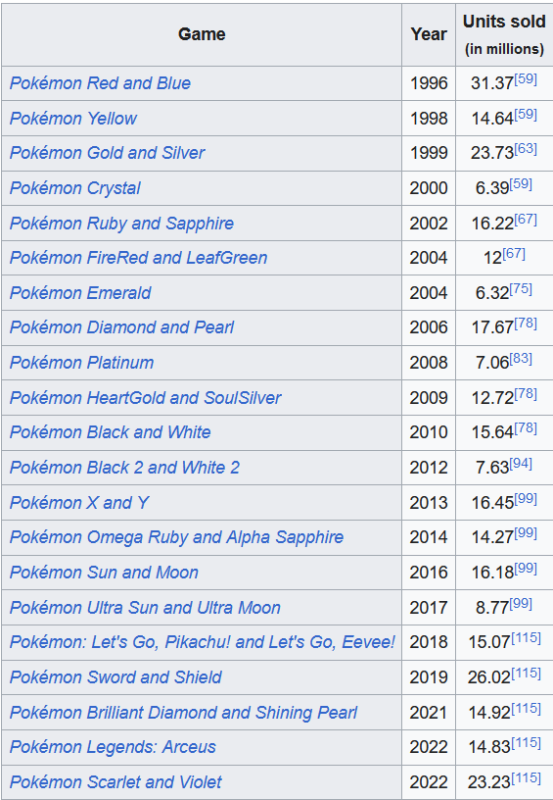Image resolution: width=553 pixels, height=800 pixels.
Task: Open the Pokémon Red and Blue link
Action: (x=100, y=83)
